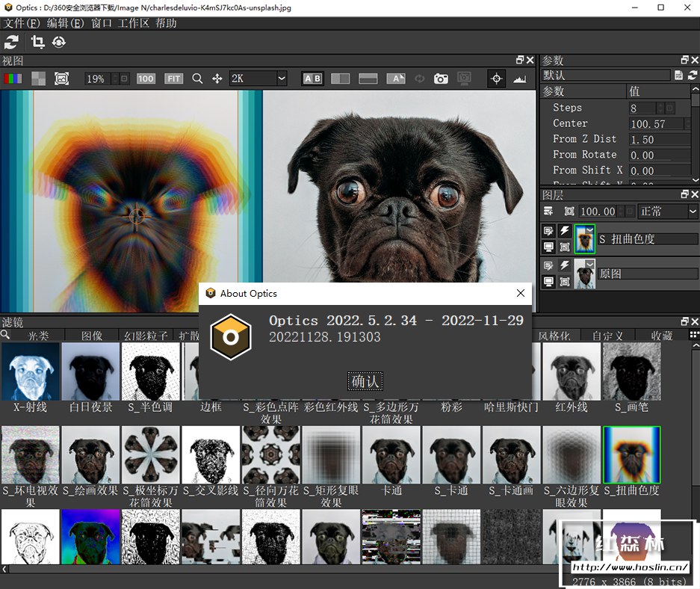Click the RGB channels view icon

(13, 78)
